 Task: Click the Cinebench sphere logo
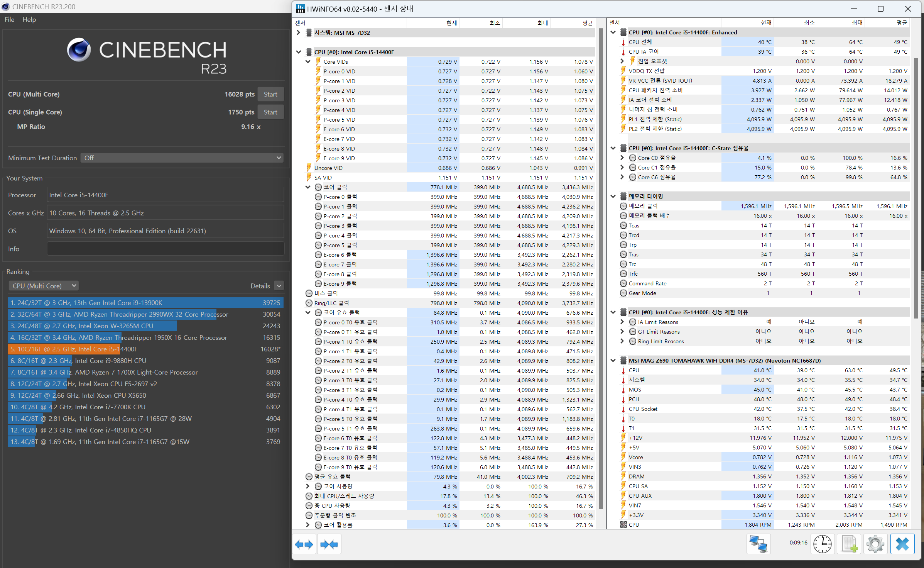(79, 50)
